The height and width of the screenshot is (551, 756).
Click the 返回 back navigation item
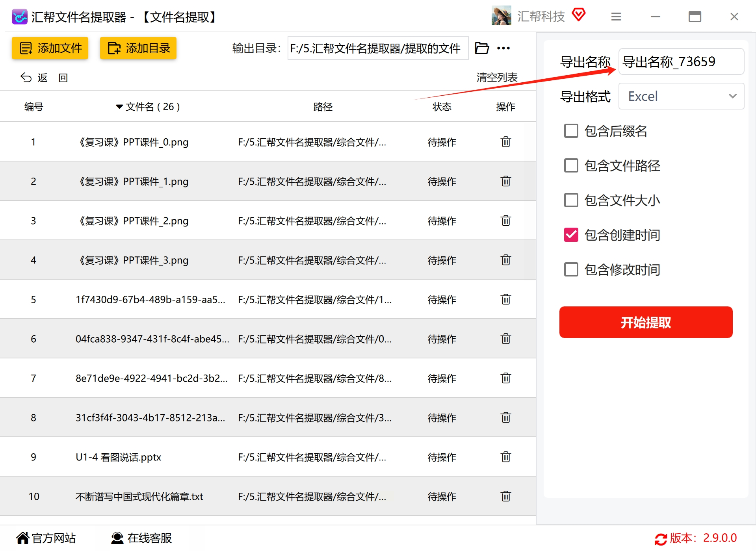point(35,78)
